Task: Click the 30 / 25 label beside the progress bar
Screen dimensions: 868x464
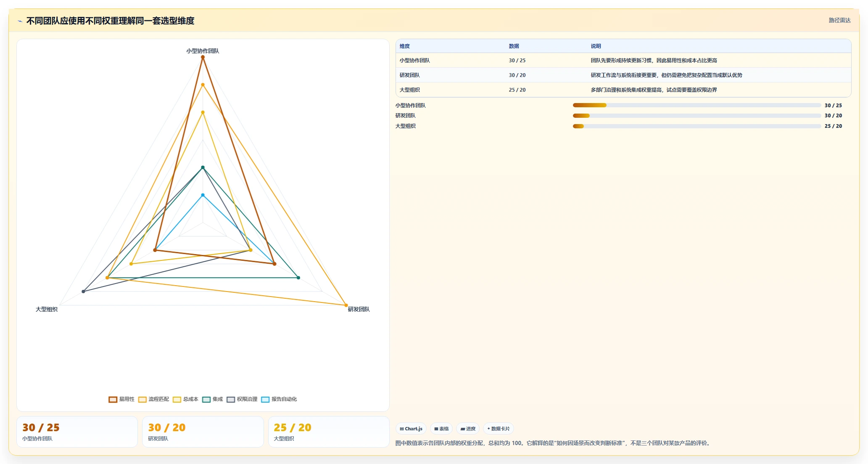Action: (833, 106)
